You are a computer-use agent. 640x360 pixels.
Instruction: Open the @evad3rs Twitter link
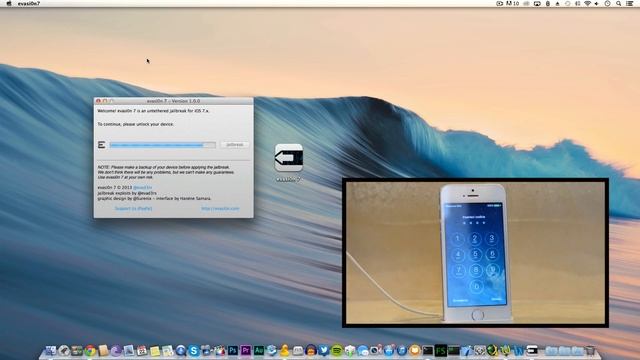click(x=142, y=188)
